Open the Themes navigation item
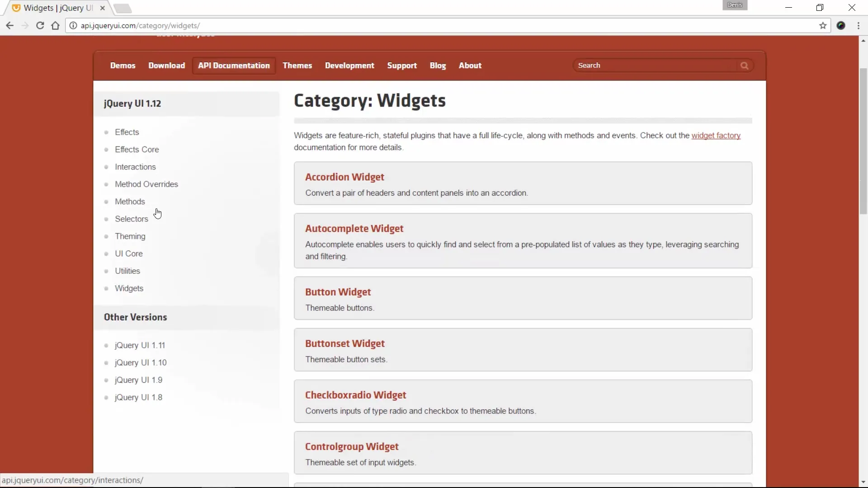 coord(297,66)
